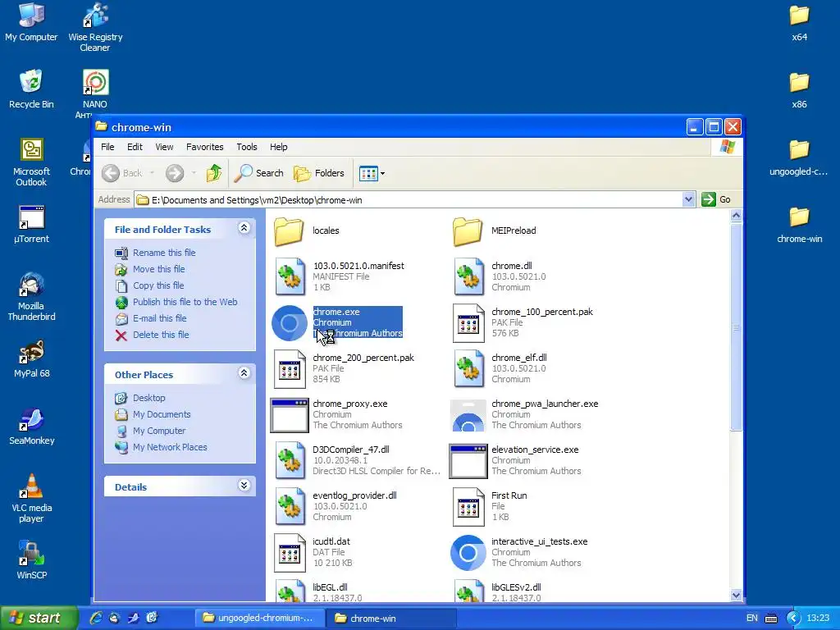Select the 103.0.5021.0.manifest file icon
Viewport: 840px width, 630px height.
coord(290,276)
